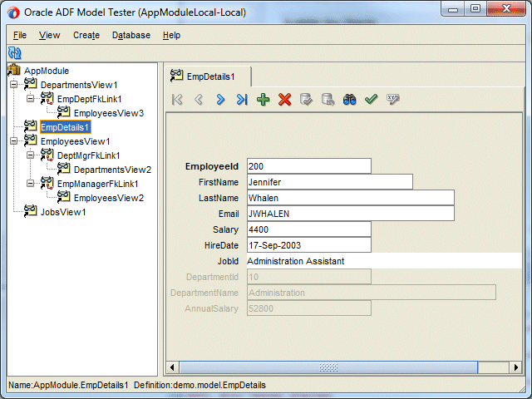Click the EmpManagerFkLink1 link icon
Image resolution: width=532 pixels, height=399 pixels.
click(47, 183)
